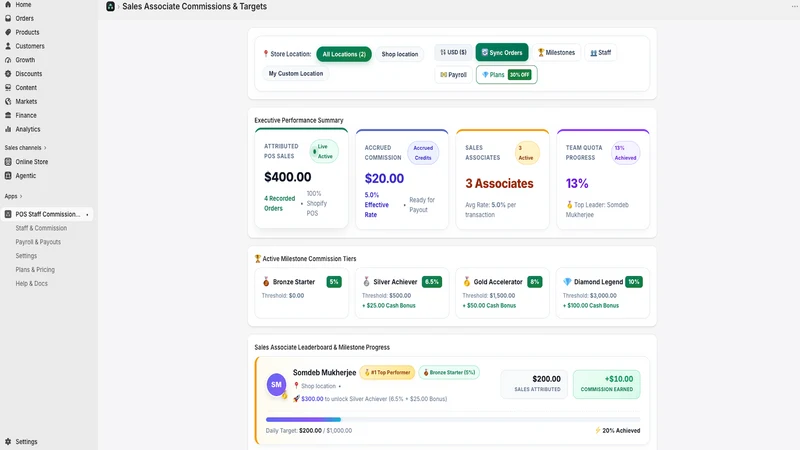Click the Online Store icon
Image resolution: width=800 pixels, height=450 pixels.
coord(8,162)
